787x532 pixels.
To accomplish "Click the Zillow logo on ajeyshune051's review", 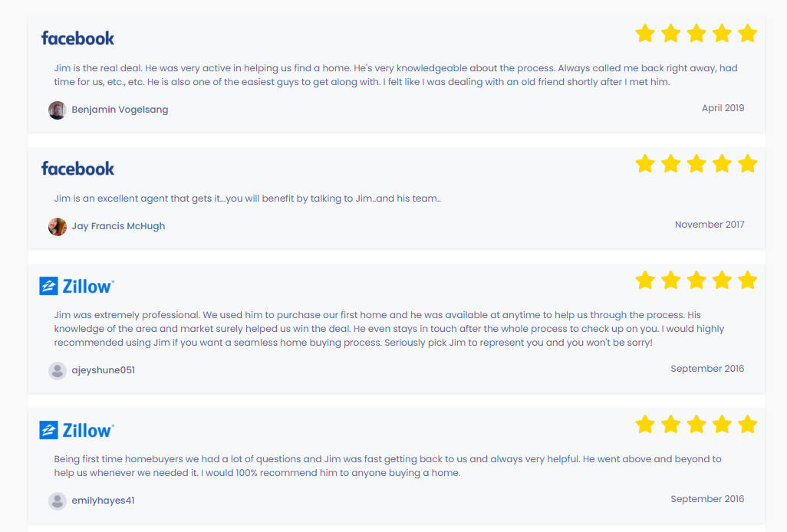I will (77, 287).
